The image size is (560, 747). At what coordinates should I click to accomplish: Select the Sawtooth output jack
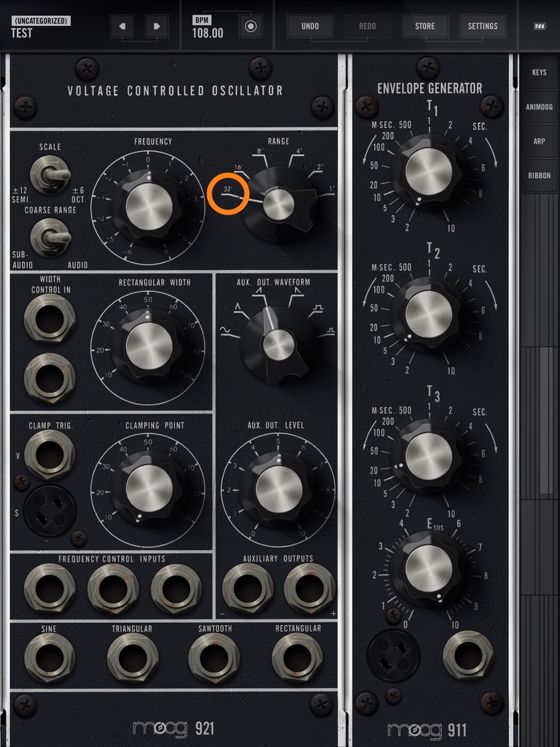(x=214, y=658)
